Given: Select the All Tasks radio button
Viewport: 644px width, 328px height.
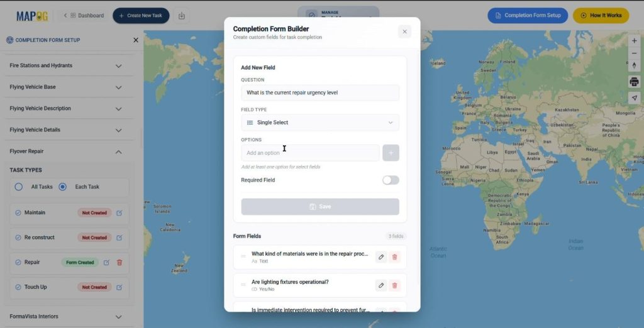Looking at the screenshot, I should click(x=18, y=187).
